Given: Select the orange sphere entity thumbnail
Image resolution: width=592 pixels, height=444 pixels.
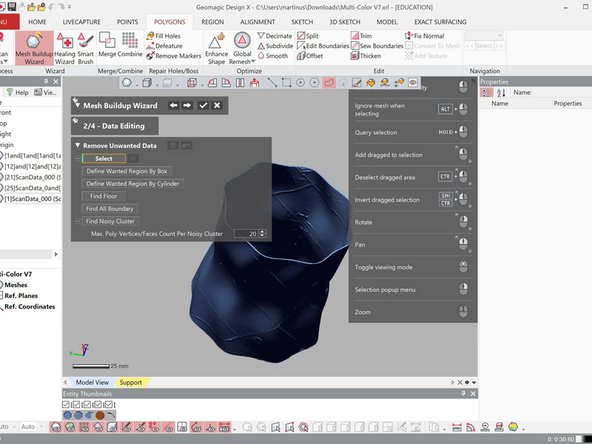Looking at the screenshot, I should 100,415.
